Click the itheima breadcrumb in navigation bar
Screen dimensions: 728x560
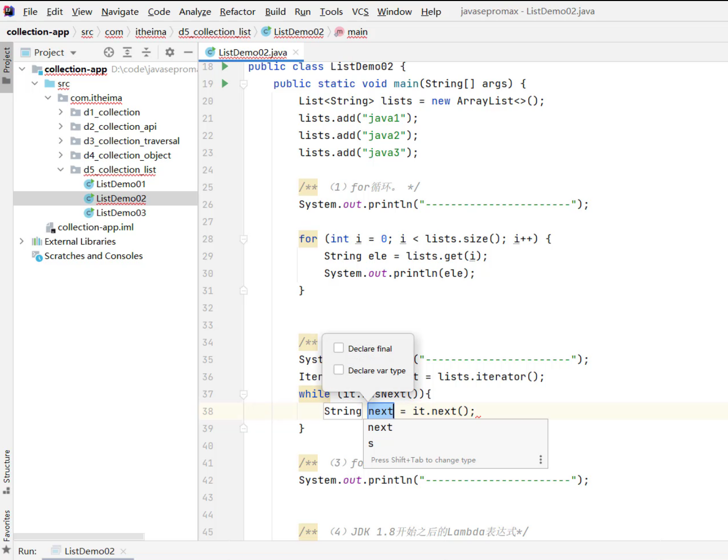tap(151, 32)
